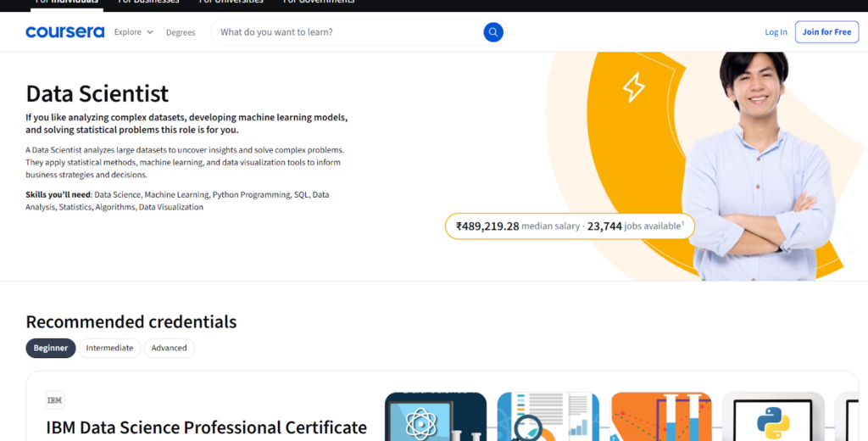Select the Beginner level filter
Screen dimensions: 868x441
point(51,348)
